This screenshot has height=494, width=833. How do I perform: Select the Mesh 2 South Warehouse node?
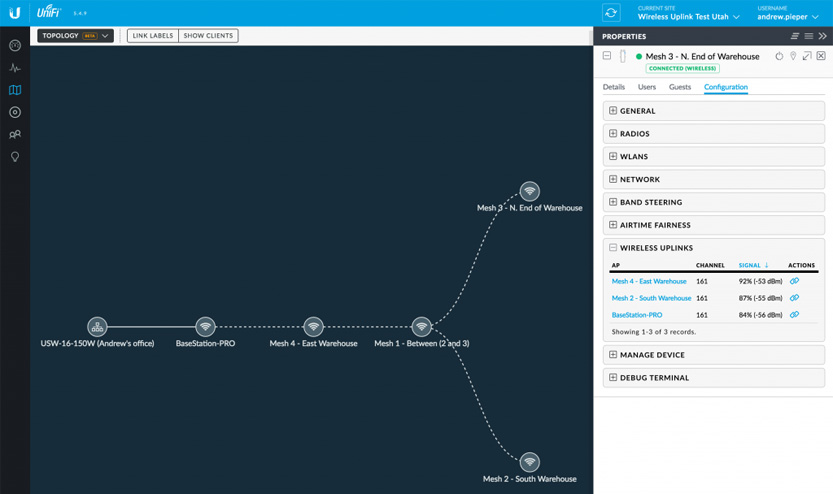coord(530,462)
